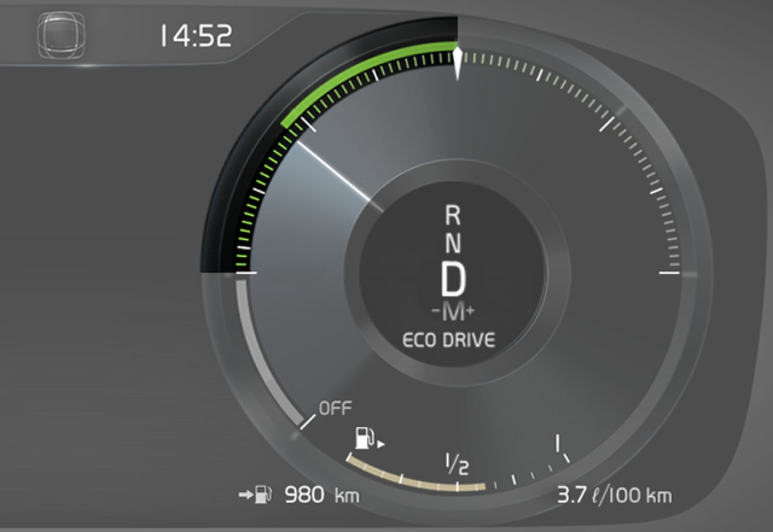
Task: Click the small arrow right of the fuel pump
Action: [x=381, y=444]
